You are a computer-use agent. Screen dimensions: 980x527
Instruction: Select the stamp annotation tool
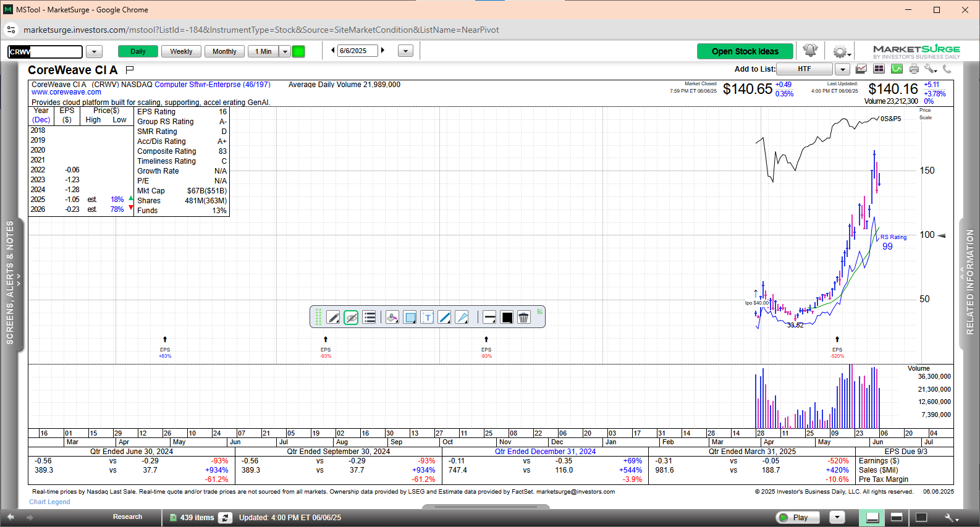[x=392, y=318]
